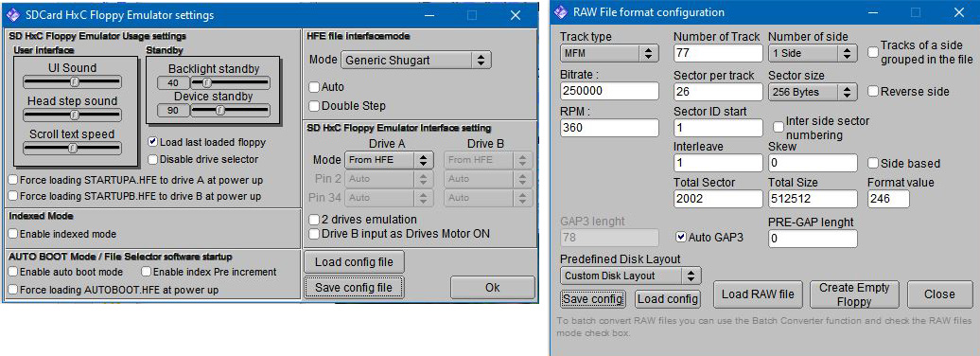Image resolution: width=980 pixels, height=356 pixels.
Task: Click the Total Size field showing 512512
Action: pos(813,199)
